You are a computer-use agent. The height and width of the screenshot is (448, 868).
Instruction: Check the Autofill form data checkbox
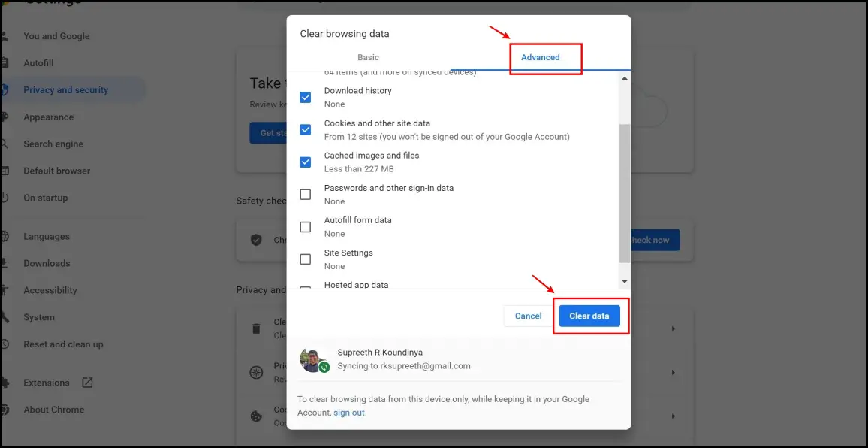305,227
